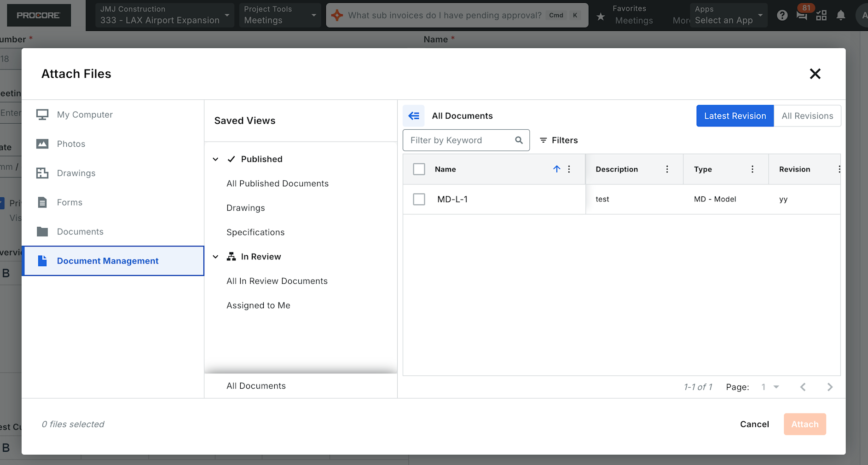
Task: Close the Attach Files dialog
Action: coord(815,74)
